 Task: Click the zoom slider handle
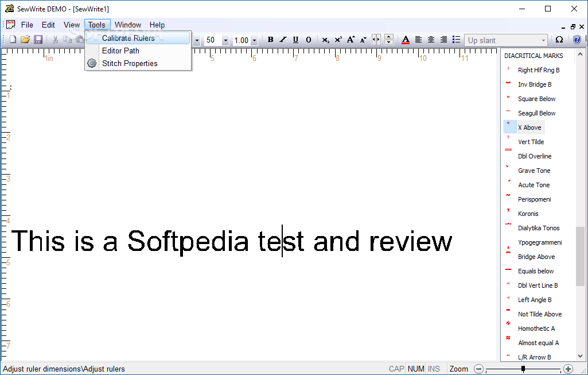tap(523, 369)
